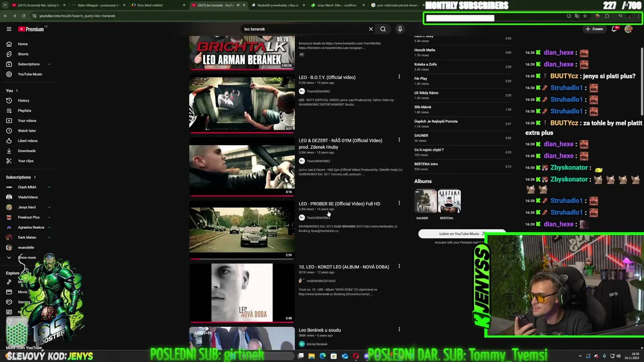The height and width of the screenshot is (362, 644).
Task: Click the Create button
Action: (x=594, y=29)
